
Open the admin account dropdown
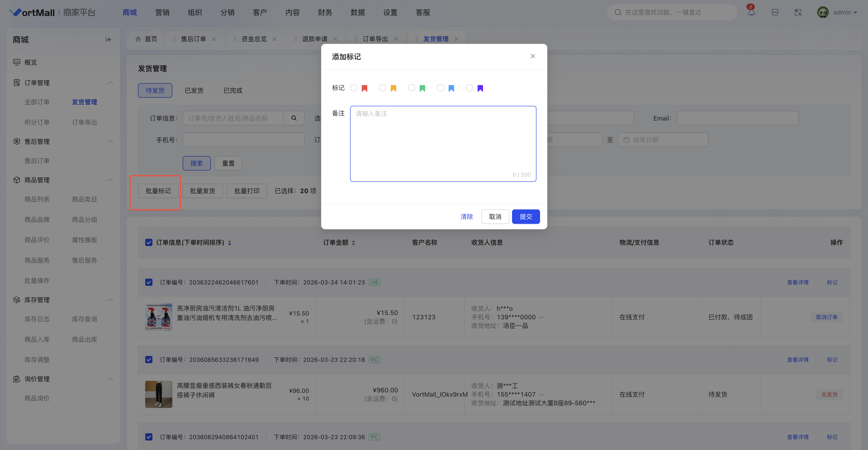[845, 12]
